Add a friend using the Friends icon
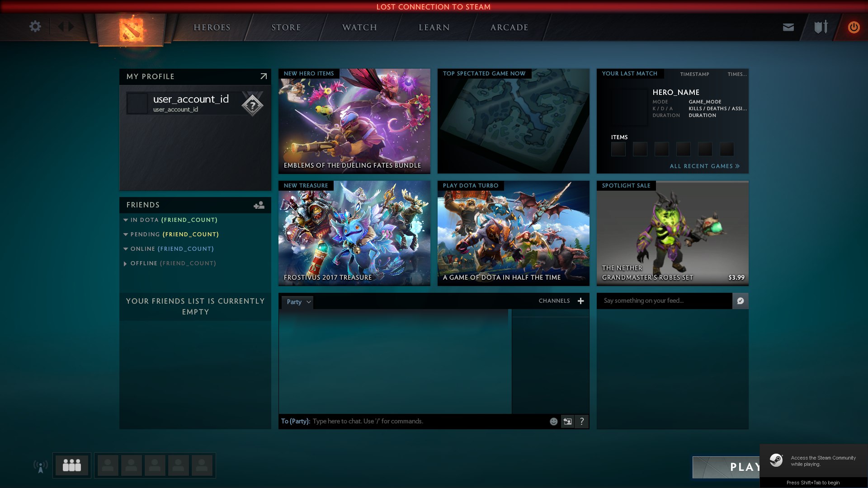Viewport: 868px width, 488px height. click(x=259, y=205)
